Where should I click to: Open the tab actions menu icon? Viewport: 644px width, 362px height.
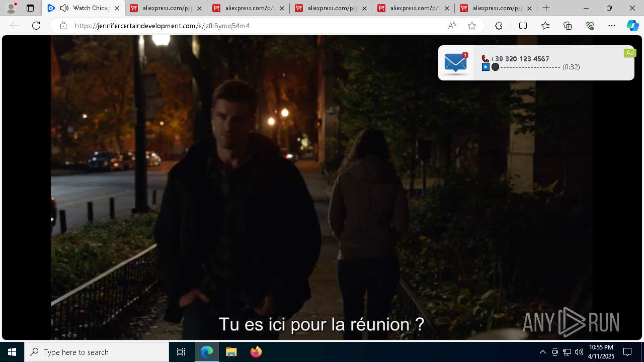coord(30,8)
